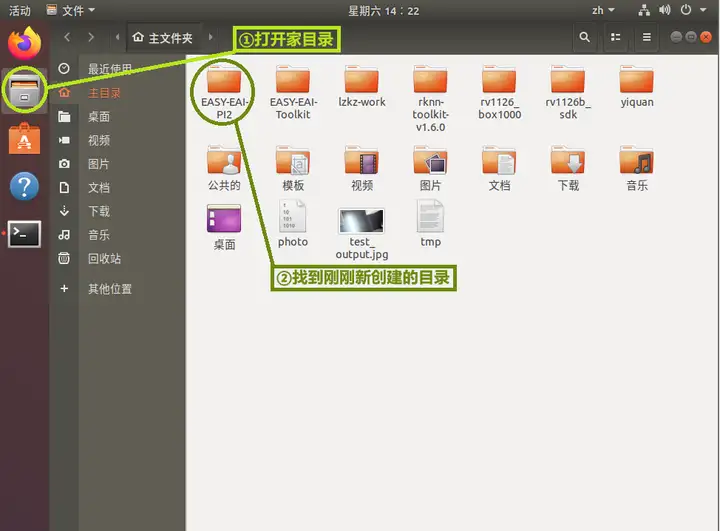Viewport: 720px width, 531px height.
Task: Maximize the Files window
Action: (x=691, y=37)
